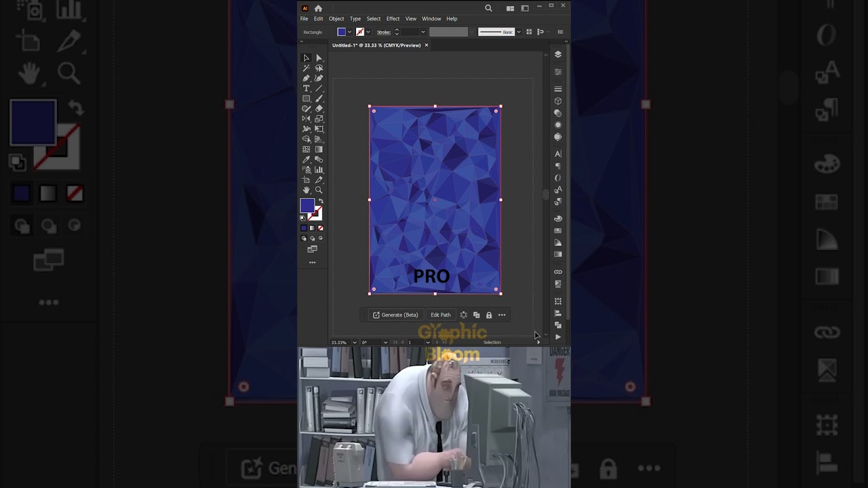The height and width of the screenshot is (488, 868).
Task: Open the stroke color dropdown in control bar
Action: pos(368,32)
